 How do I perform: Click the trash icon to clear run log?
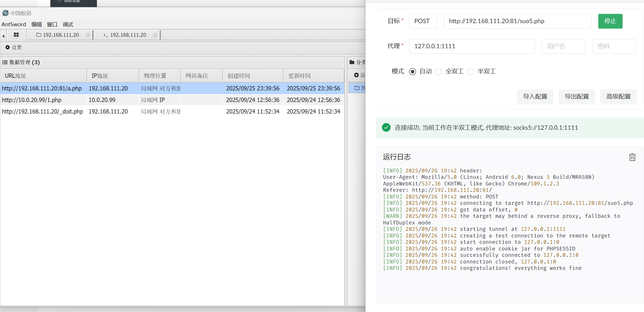pyautogui.click(x=632, y=157)
